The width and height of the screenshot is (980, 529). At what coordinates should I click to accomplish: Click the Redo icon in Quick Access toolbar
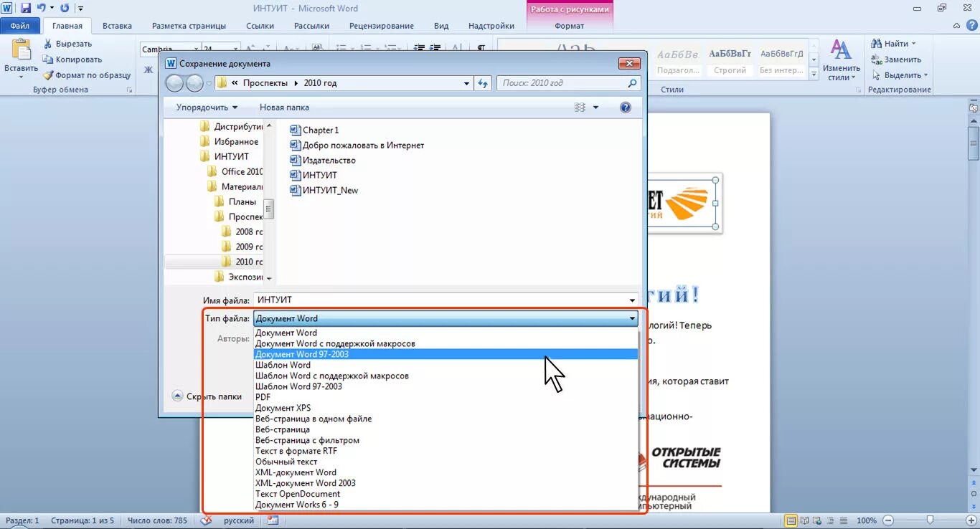tap(65, 9)
